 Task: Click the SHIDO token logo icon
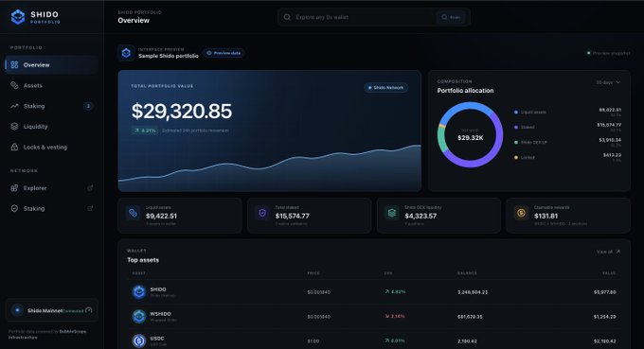139,292
